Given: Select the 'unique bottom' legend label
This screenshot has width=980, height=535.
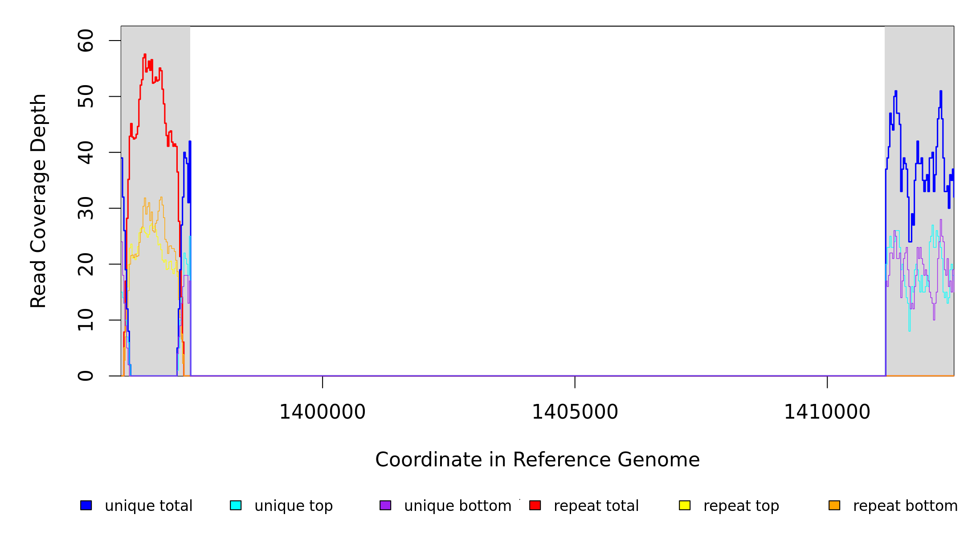Looking at the screenshot, I should (457, 506).
